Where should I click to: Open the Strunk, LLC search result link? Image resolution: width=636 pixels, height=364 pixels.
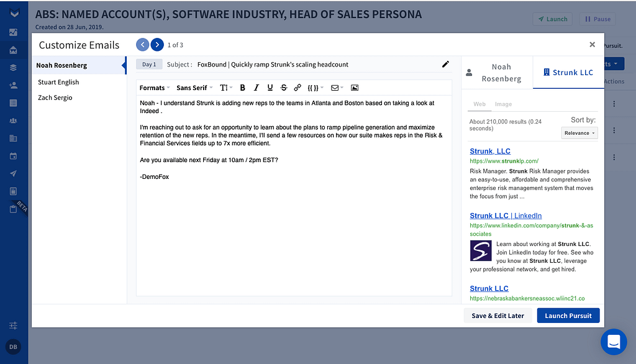coord(490,151)
